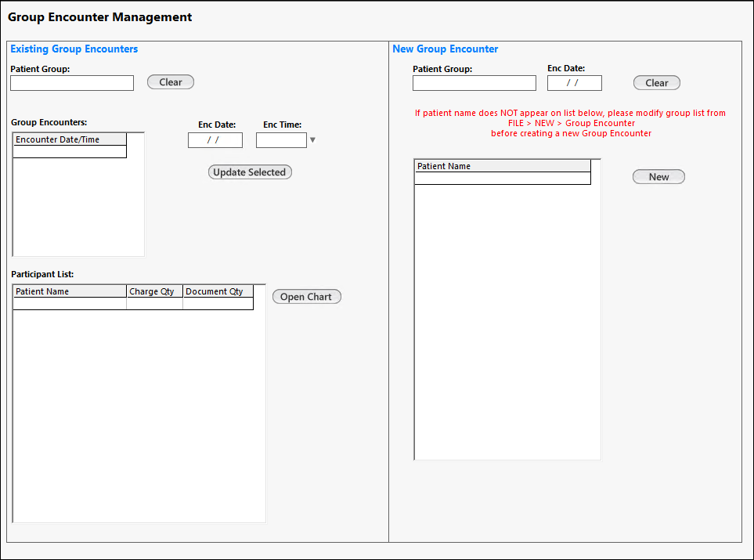Click Patient Group field under Existing Group Encounters

click(72, 83)
